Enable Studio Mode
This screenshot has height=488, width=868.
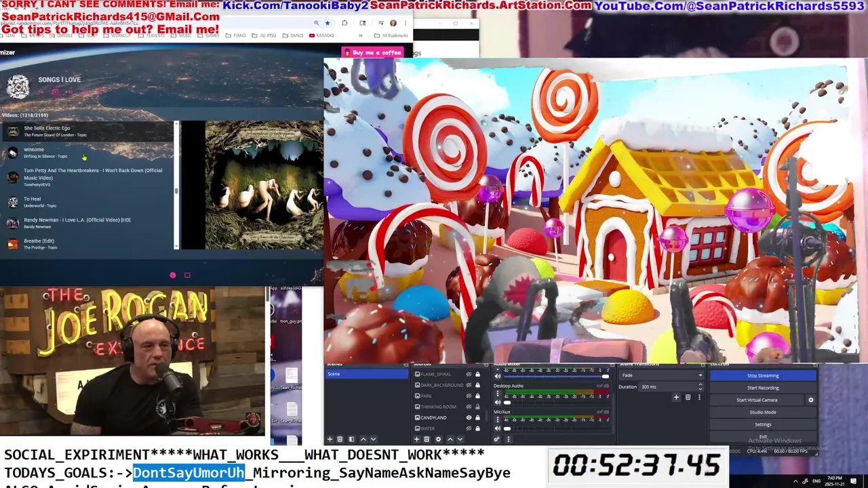(763, 412)
